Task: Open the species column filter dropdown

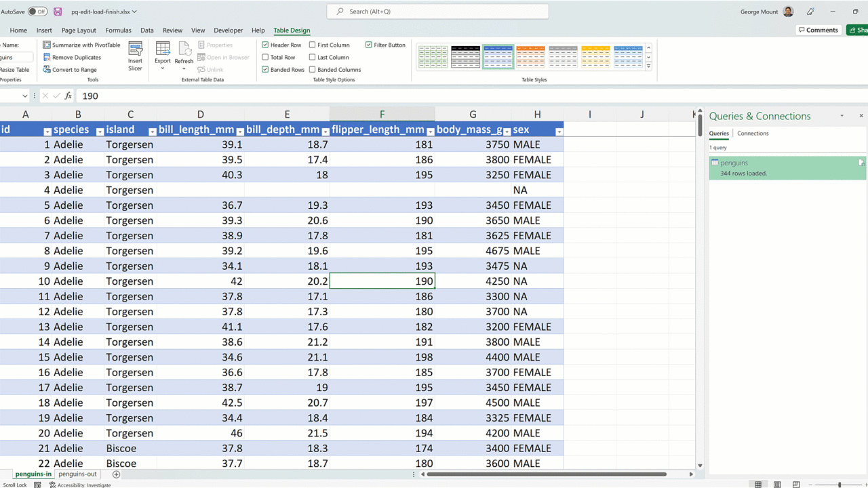Action: 100,131
